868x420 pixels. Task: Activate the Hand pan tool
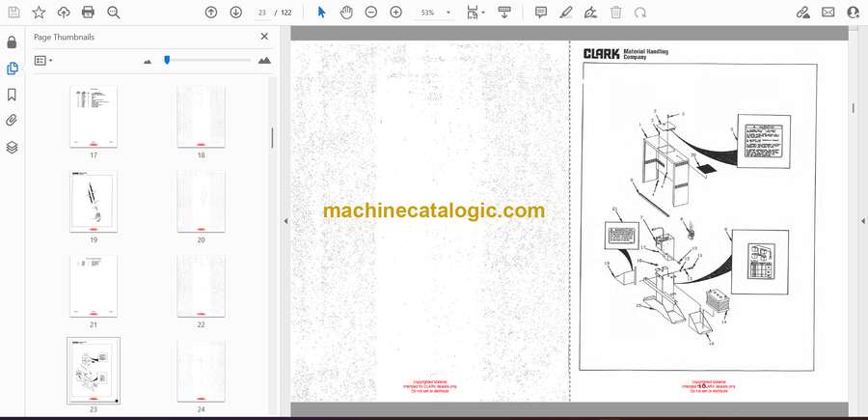point(346,13)
